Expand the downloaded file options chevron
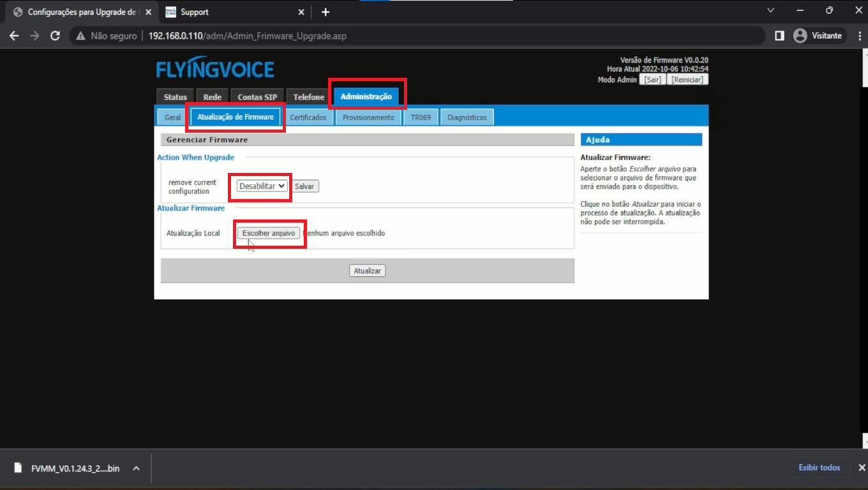 pyautogui.click(x=136, y=468)
